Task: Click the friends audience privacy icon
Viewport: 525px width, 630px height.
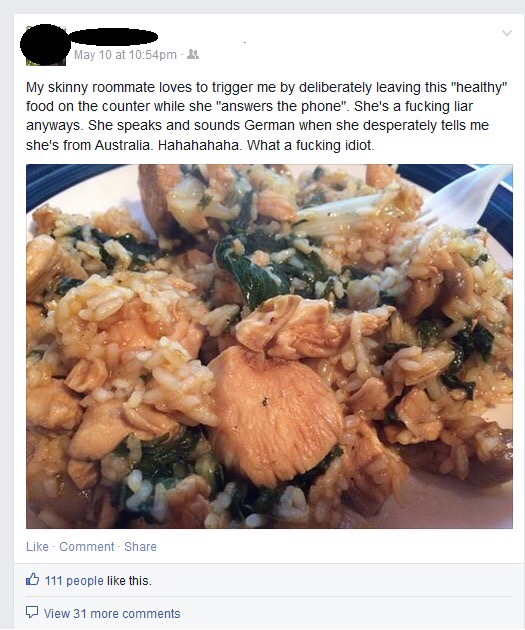Action: [193, 54]
